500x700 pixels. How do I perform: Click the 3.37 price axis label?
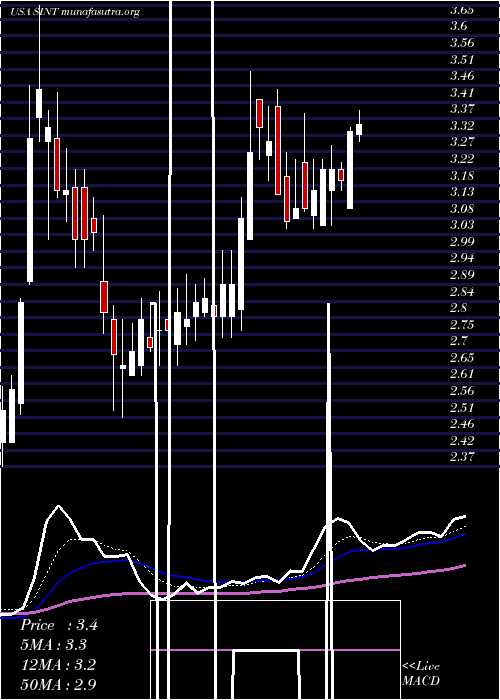pyautogui.click(x=462, y=108)
